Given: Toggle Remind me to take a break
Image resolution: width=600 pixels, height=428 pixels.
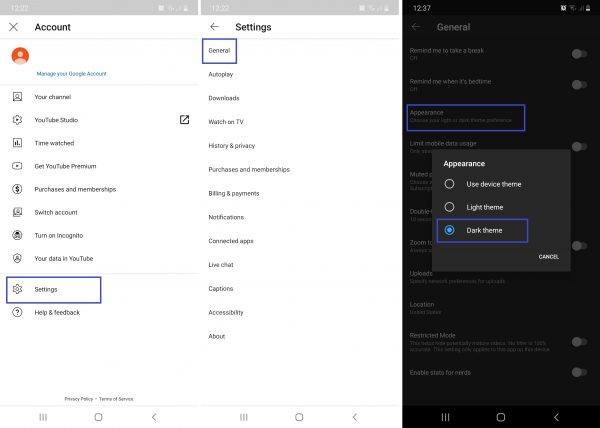Looking at the screenshot, I should pyautogui.click(x=578, y=54).
